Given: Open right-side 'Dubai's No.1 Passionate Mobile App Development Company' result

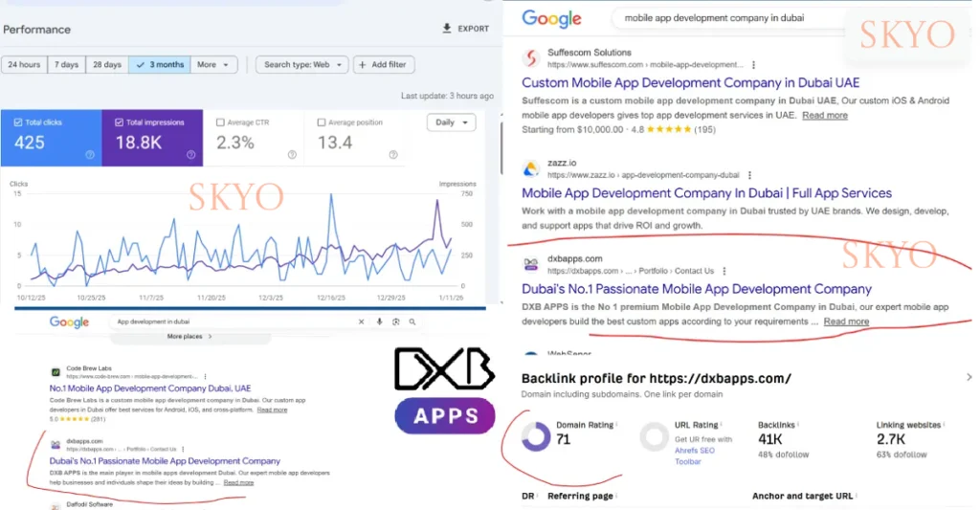Looking at the screenshot, I should tap(697, 289).
